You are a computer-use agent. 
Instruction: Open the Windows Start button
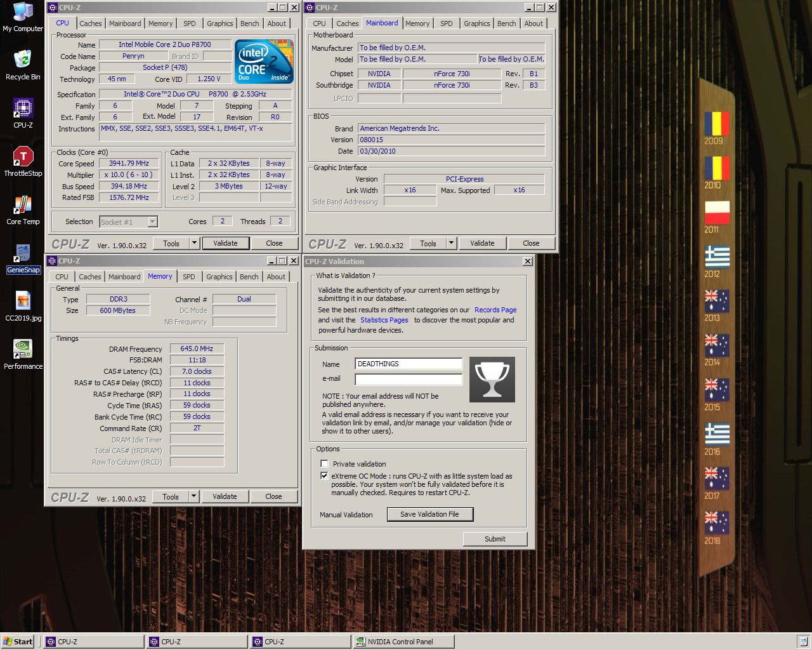tap(18, 642)
